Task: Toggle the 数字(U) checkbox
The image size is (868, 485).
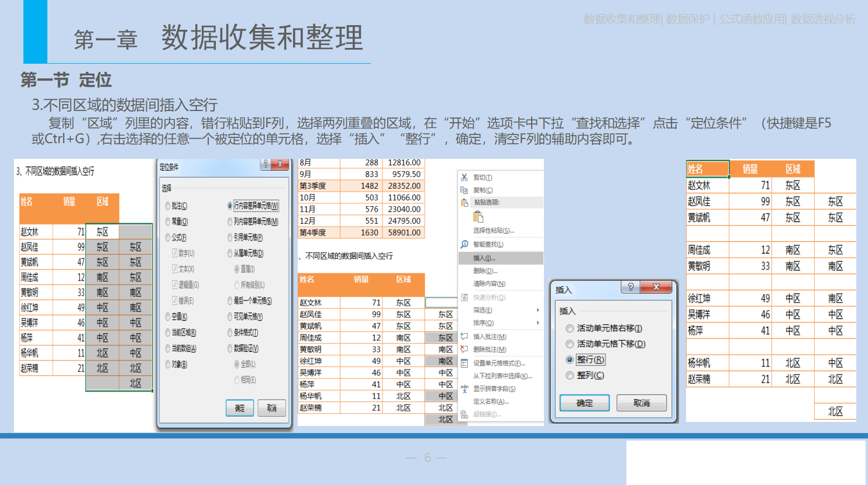Action: [174, 253]
